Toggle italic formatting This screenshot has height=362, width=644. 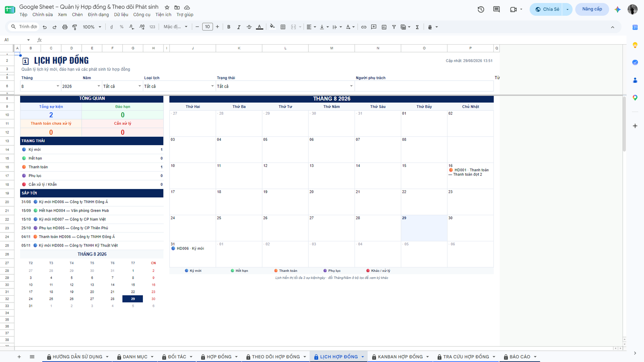239,27
